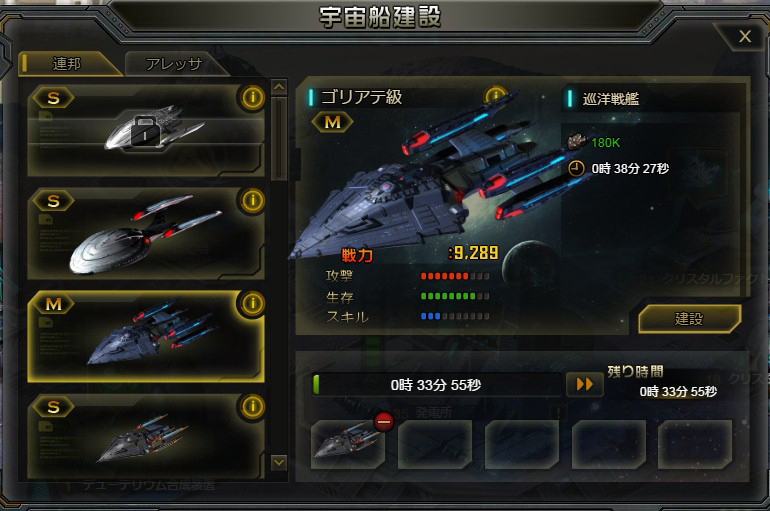Switch to the 連邦 tab

pyautogui.click(x=68, y=64)
